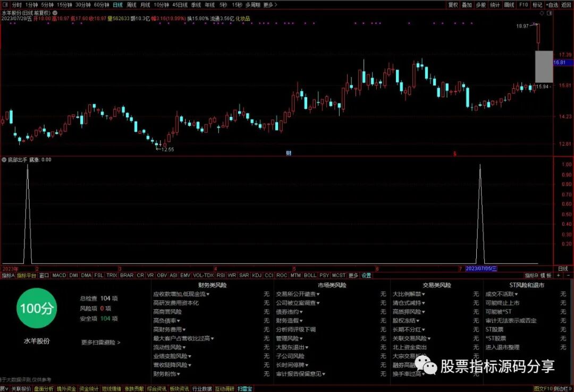This screenshot has height=392, width=574.
Task: Click the 模板 template button
Action: tap(546, 275)
